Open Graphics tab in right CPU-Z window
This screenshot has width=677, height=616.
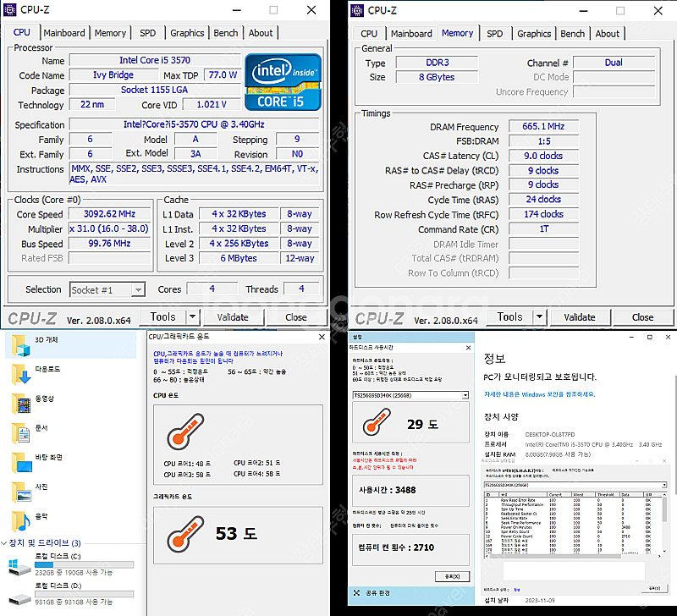click(x=534, y=34)
